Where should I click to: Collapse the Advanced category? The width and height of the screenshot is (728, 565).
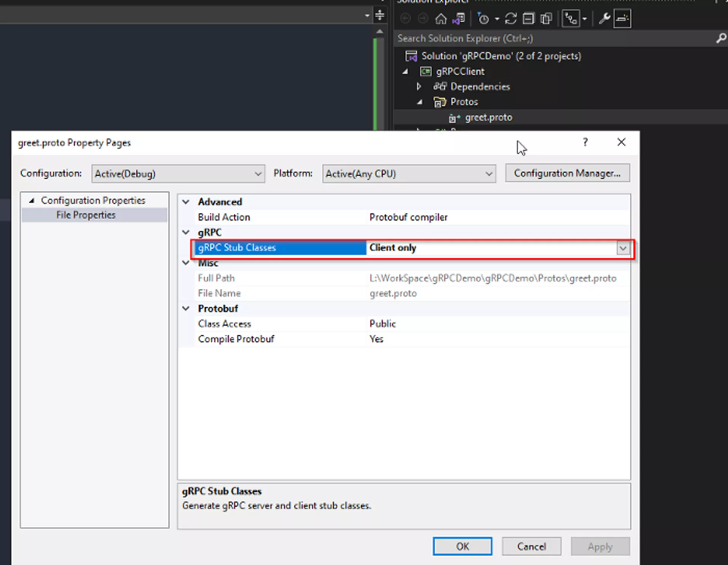pos(186,202)
